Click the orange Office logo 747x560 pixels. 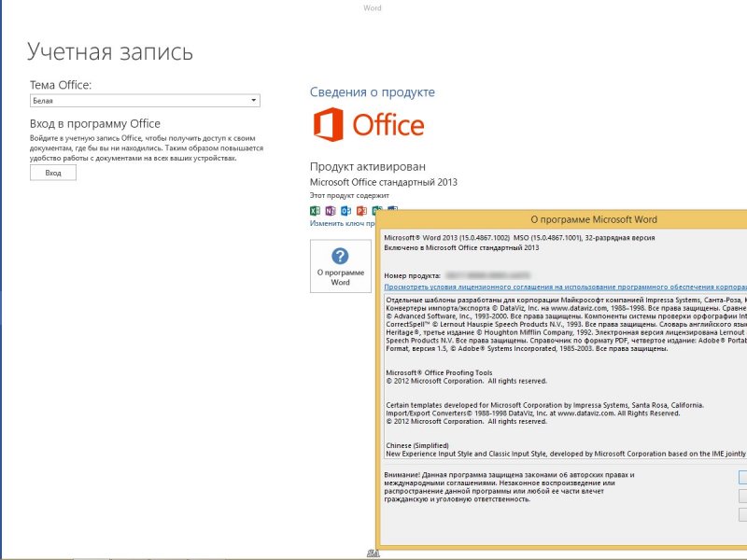coord(369,124)
